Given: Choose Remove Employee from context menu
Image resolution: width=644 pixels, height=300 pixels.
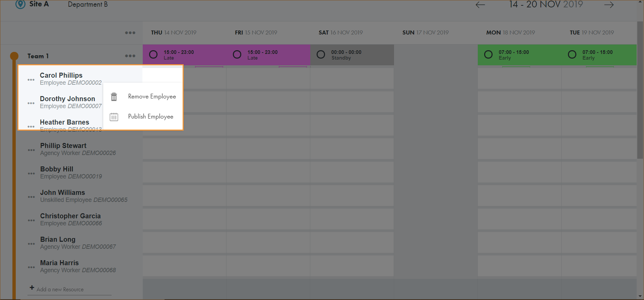Looking at the screenshot, I should pyautogui.click(x=152, y=96).
